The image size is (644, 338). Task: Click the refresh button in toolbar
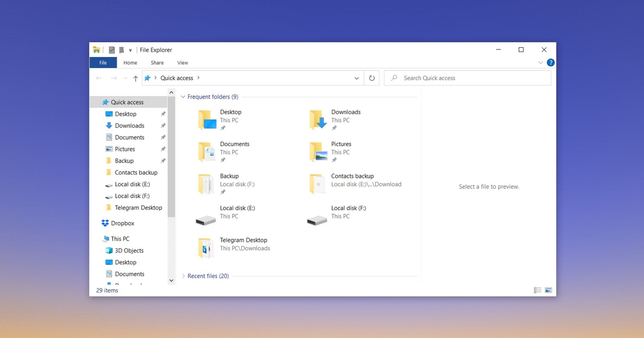372,78
